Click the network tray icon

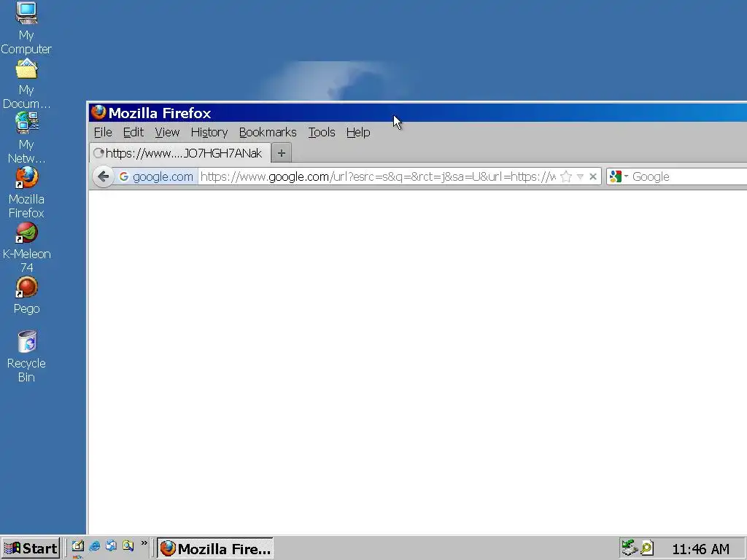630,548
